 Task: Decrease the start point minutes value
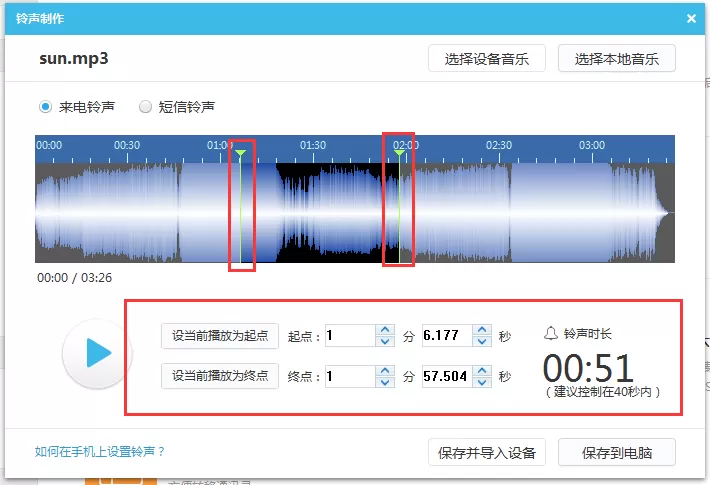385,341
